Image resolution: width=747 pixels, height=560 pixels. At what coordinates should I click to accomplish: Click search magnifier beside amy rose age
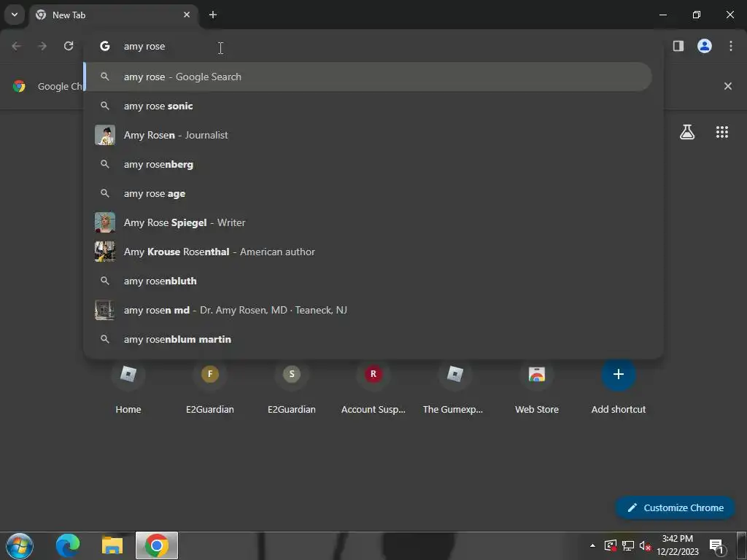coord(105,193)
